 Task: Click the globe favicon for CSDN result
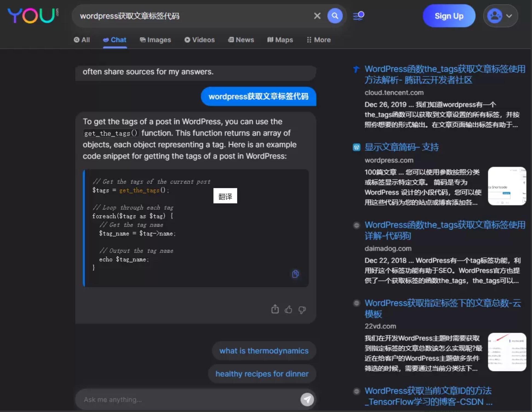pyautogui.click(x=356, y=391)
